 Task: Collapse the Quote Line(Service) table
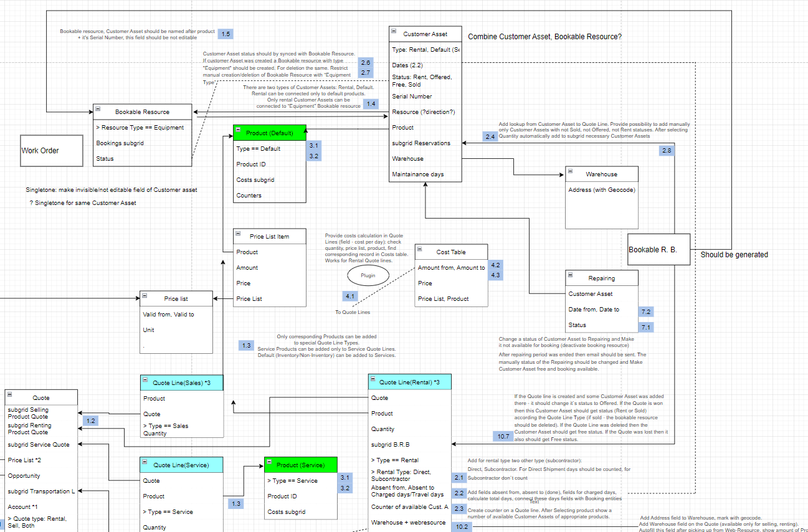pos(146,462)
